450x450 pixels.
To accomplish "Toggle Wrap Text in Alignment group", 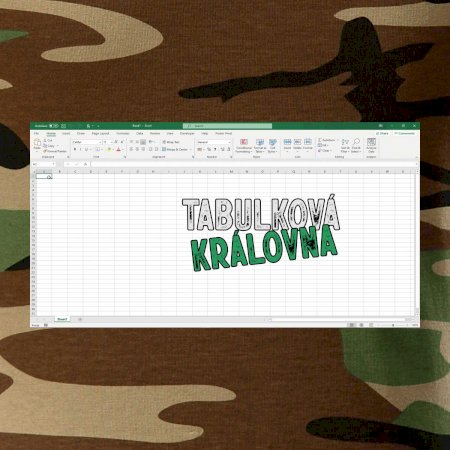I will tap(171, 142).
